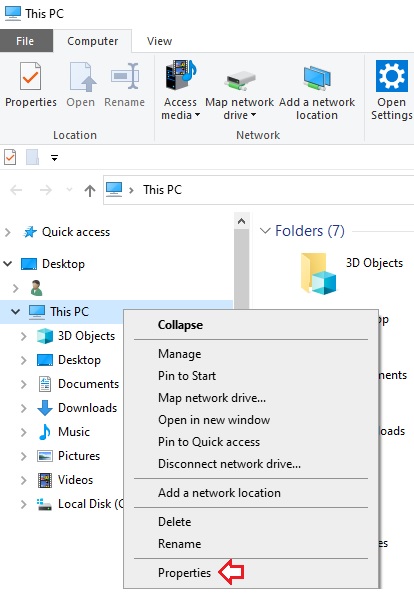Expand the Music tree node
Screen dimensions: 414x596
coord(24,432)
